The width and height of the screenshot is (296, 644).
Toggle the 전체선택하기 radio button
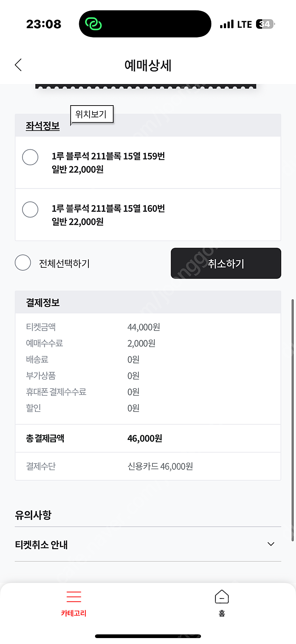[23, 263]
